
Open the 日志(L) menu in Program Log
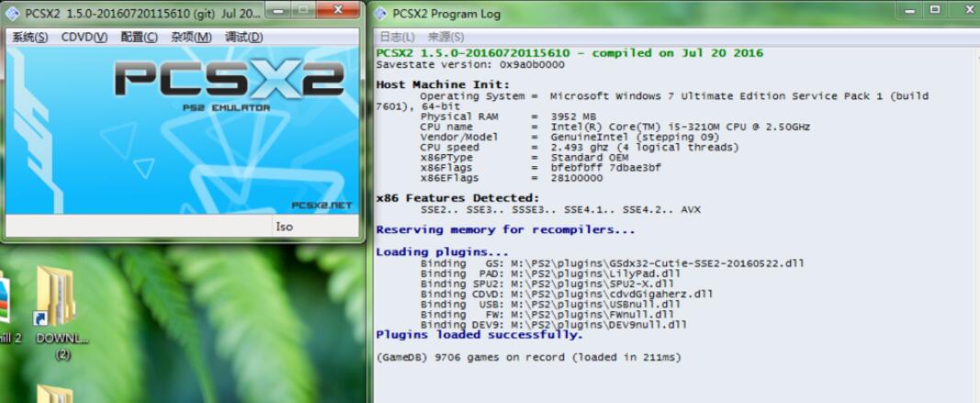[397, 37]
